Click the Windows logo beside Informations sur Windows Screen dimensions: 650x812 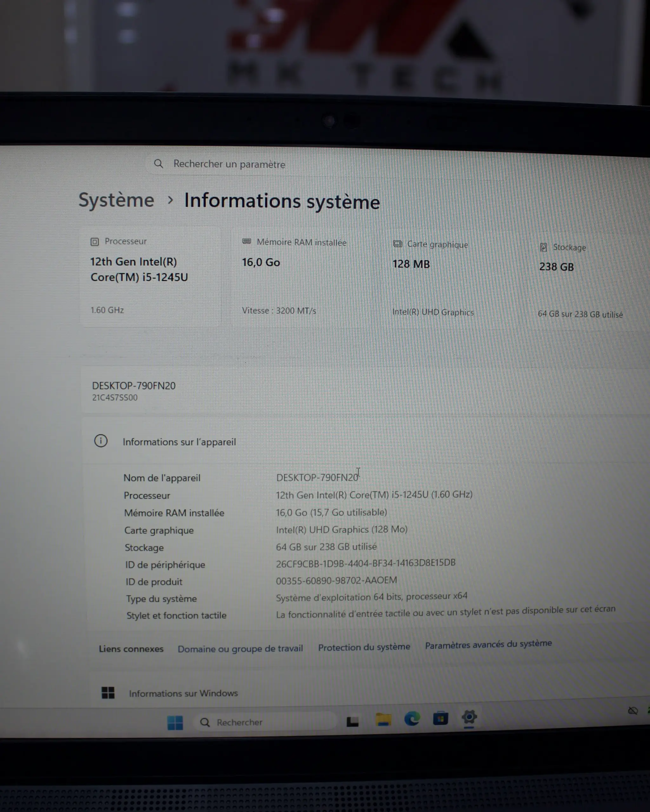pyautogui.click(x=108, y=693)
